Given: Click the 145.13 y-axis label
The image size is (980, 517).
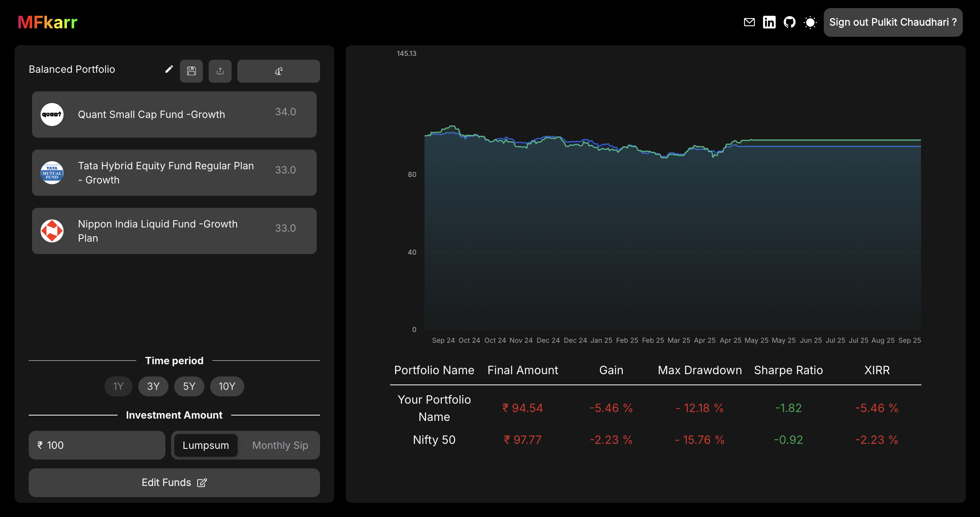Looking at the screenshot, I should pos(406,54).
